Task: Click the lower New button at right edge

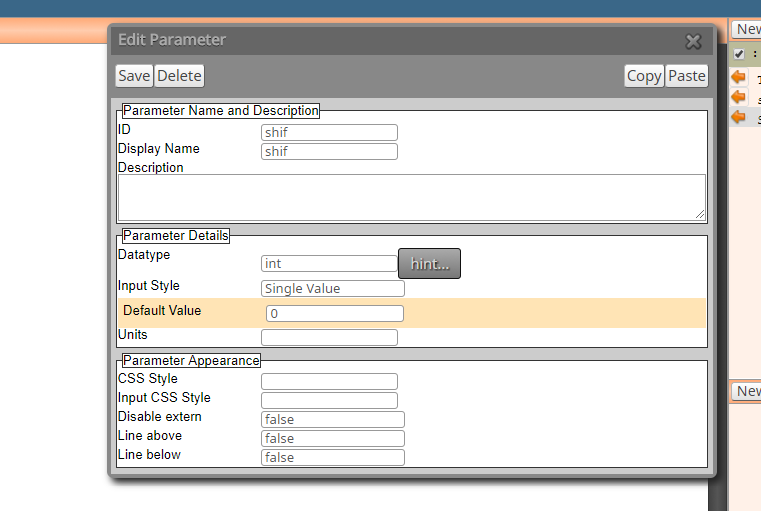Action: 746,391
